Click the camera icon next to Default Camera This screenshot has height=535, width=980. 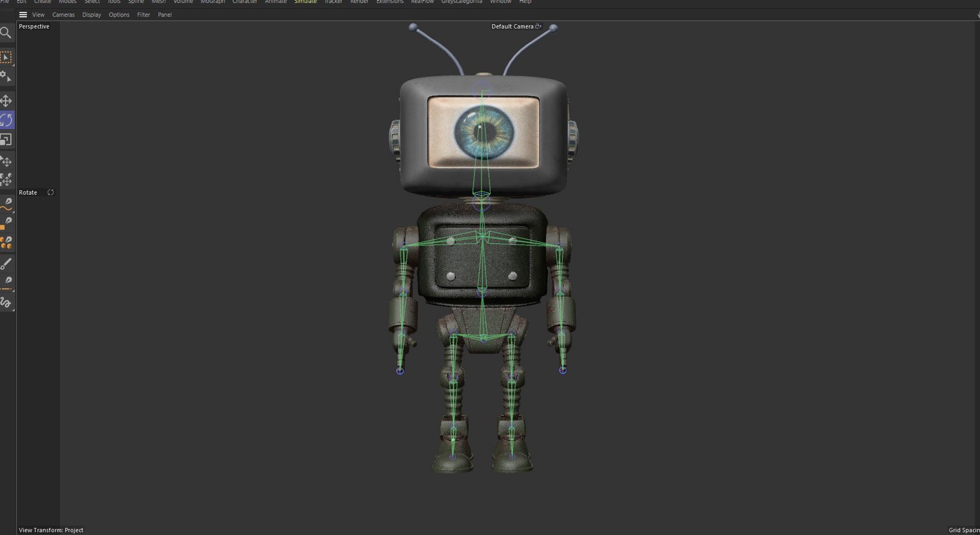click(538, 26)
